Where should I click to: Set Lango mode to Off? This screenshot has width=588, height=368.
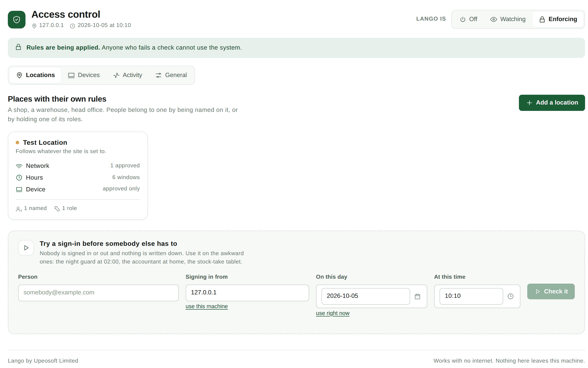click(x=469, y=19)
